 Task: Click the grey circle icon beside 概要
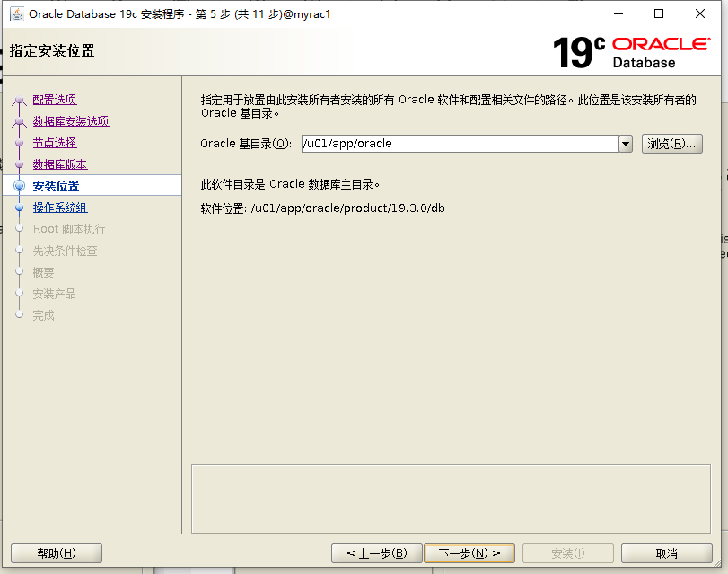coord(20,272)
